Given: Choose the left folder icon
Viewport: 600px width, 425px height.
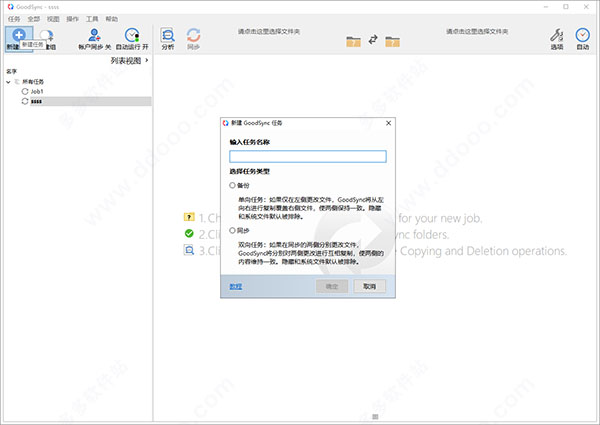Looking at the screenshot, I should tap(353, 41).
